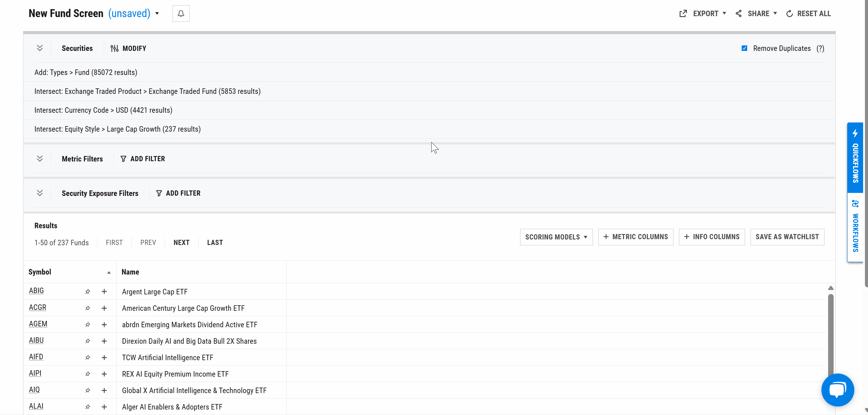Collapse the Security Exposure Filters section

[40, 193]
